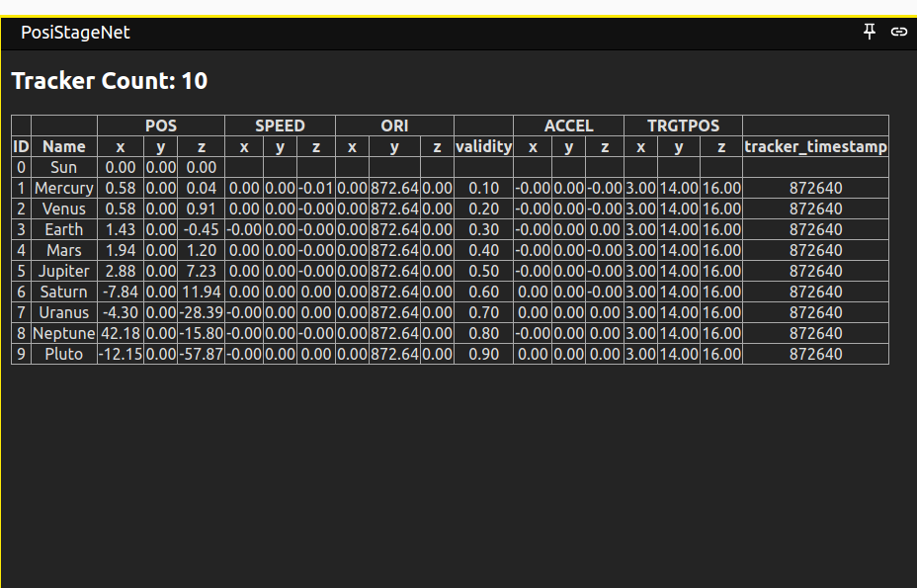Click Saturn's timestamp value 872640
Image resolution: width=917 pixels, height=588 pixels.
816,292
